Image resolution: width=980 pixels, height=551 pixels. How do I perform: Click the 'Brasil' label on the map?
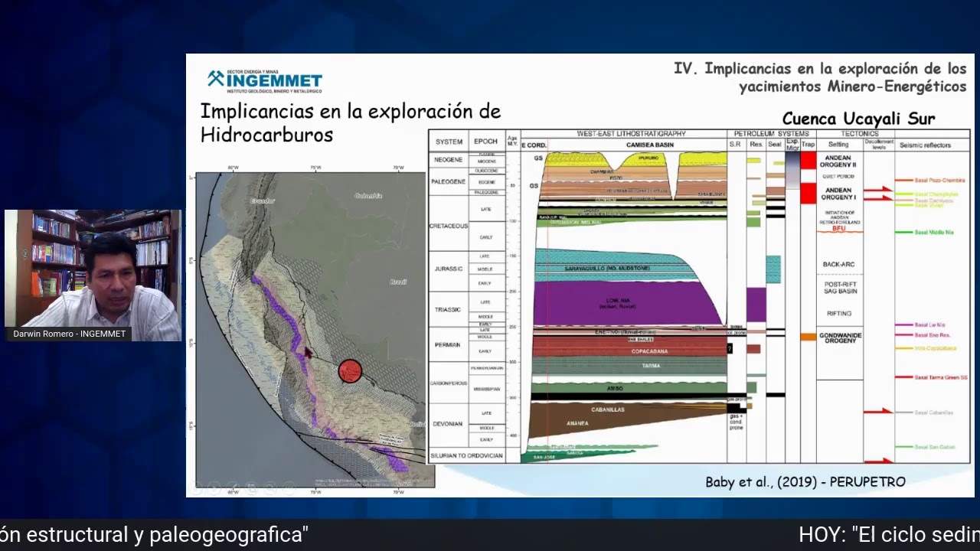(398, 282)
